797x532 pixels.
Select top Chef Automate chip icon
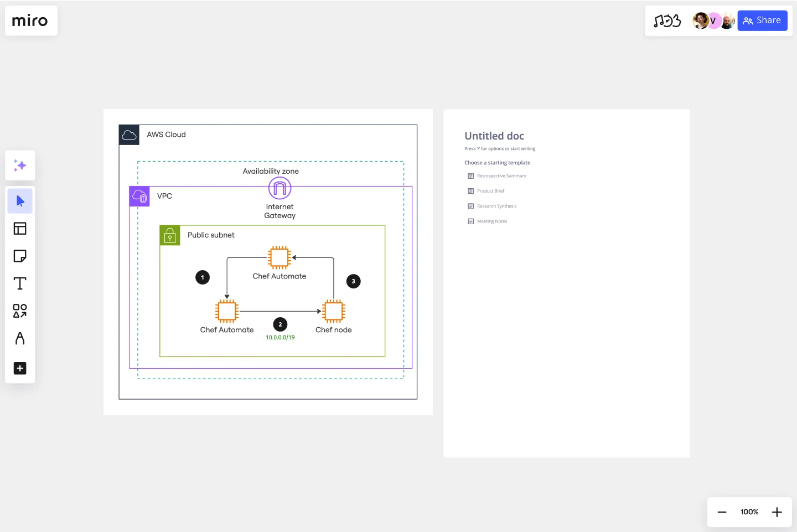click(280, 257)
